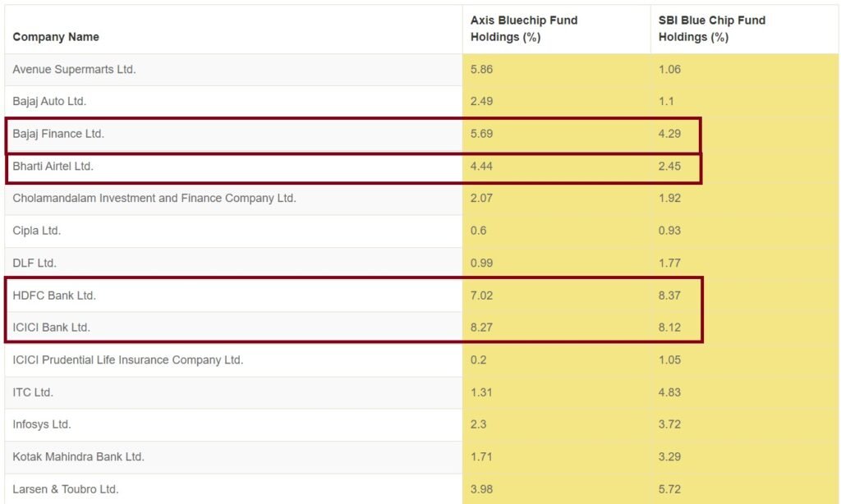Select the Bajaj Finance Ltd. row label
Screen dimensions: 841x504
coord(58,134)
